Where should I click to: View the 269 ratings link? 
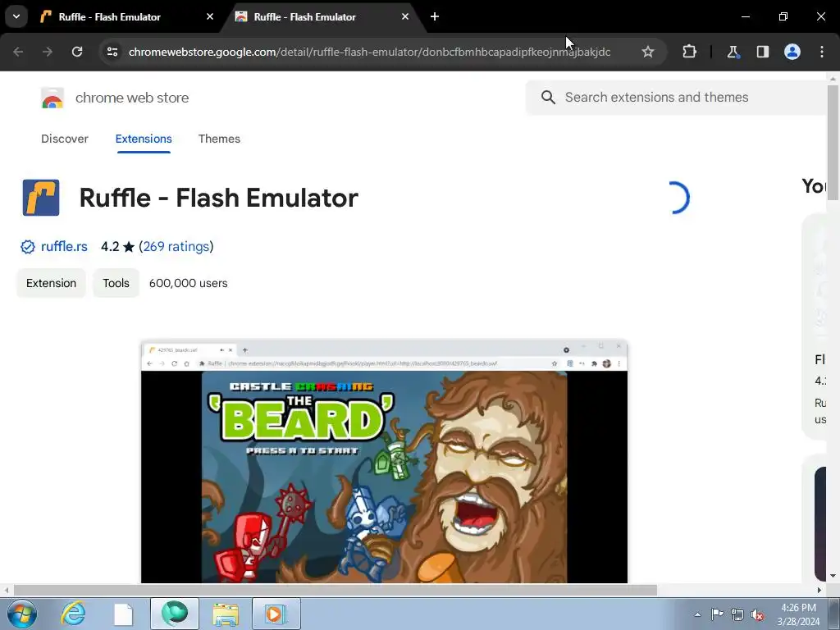point(176,246)
